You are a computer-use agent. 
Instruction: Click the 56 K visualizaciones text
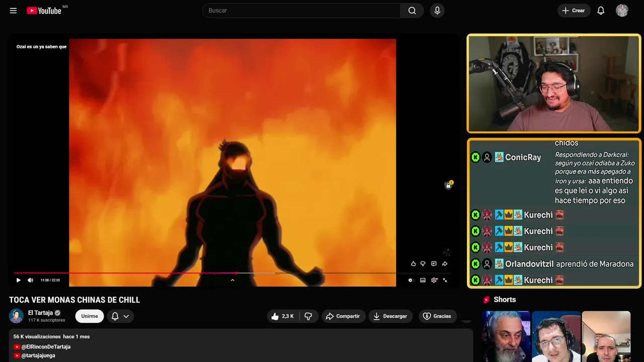37,336
